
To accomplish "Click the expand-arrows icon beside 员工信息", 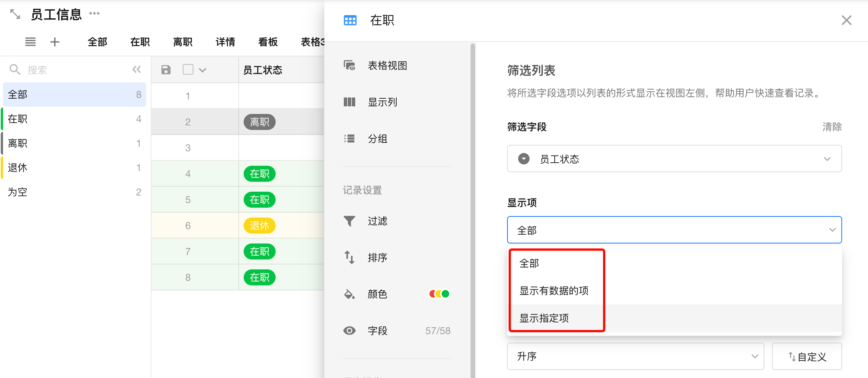I will [x=15, y=14].
